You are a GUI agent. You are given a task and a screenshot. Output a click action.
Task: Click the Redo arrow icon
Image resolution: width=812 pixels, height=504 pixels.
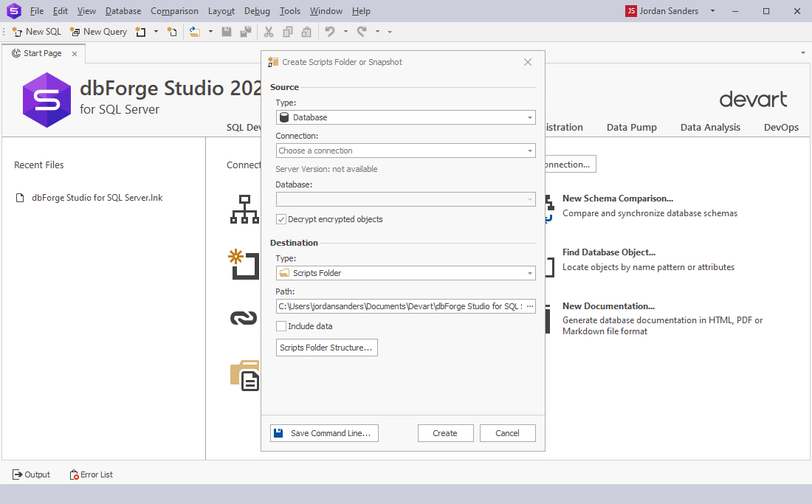(x=362, y=32)
